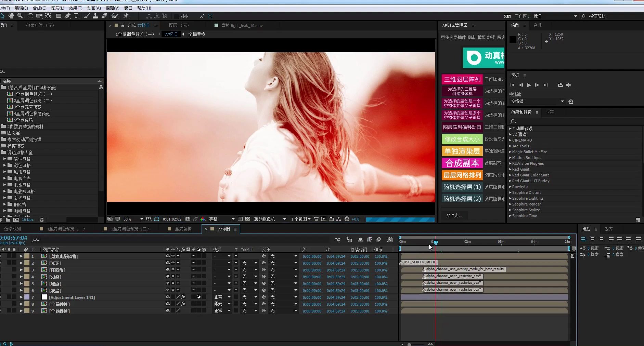
Task: Switch to the 全局替换 timeline tab
Action: tap(183, 229)
